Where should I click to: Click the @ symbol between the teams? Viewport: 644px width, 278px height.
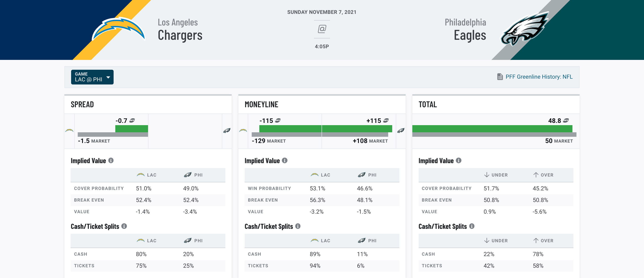(322, 29)
